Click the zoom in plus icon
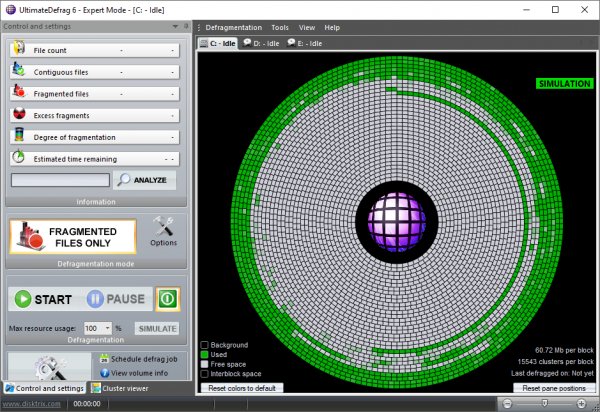This screenshot has height=412, width=600. [x=581, y=403]
